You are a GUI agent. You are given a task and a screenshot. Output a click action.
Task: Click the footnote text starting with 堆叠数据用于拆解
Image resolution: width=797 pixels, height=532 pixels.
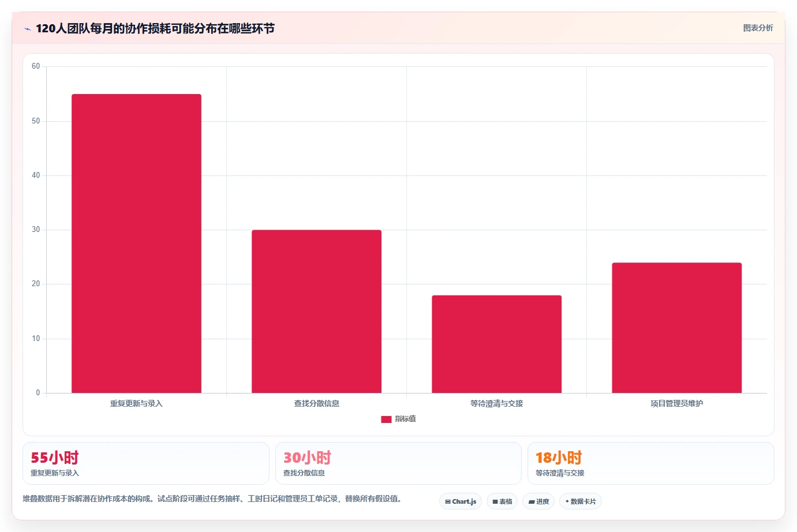tap(212, 499)
